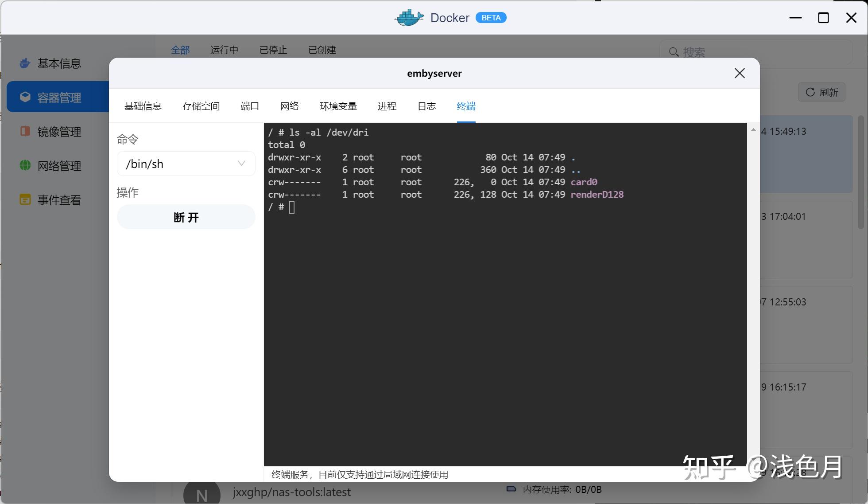This screenshot has width=868, height=504.
Task: Open the /bin/sh shell command dropdown
Action: coord(186,164)
